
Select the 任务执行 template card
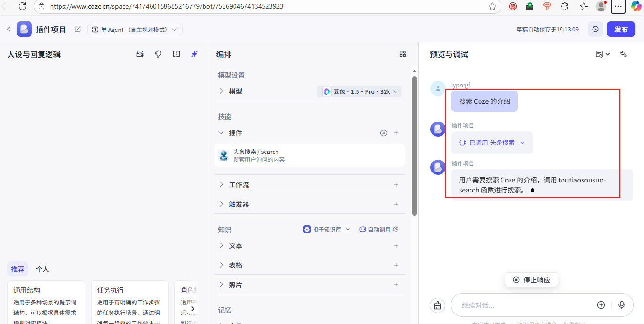(x=130, y=303)
